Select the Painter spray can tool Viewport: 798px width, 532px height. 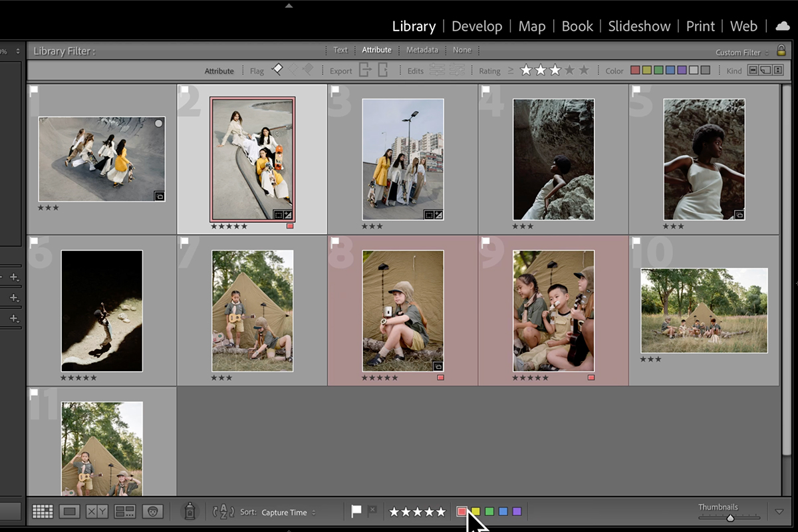(190, 511)
